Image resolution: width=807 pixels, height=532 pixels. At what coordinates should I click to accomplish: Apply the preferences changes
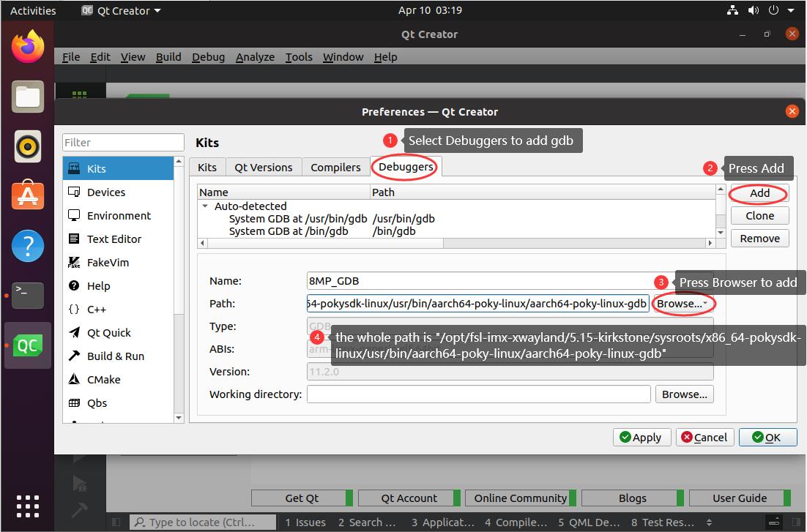pyautogui.click(x=641, y=438)
